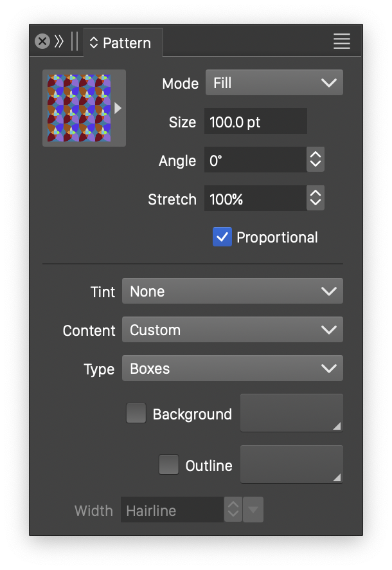Enable the Outline checkbox
Screen dimensions: 392x570
tap(168, 464)
